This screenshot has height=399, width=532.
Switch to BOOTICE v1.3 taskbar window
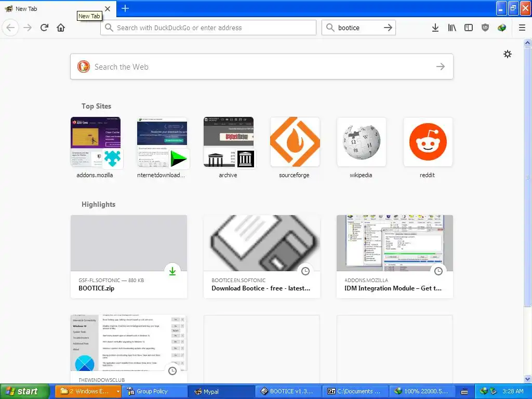click(x=289, y=391)
